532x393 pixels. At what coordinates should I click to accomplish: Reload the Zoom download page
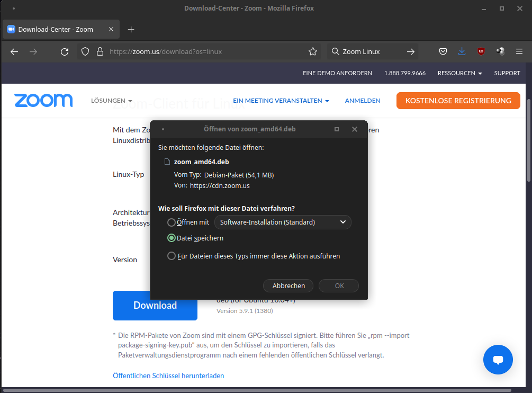coord(65,51)
